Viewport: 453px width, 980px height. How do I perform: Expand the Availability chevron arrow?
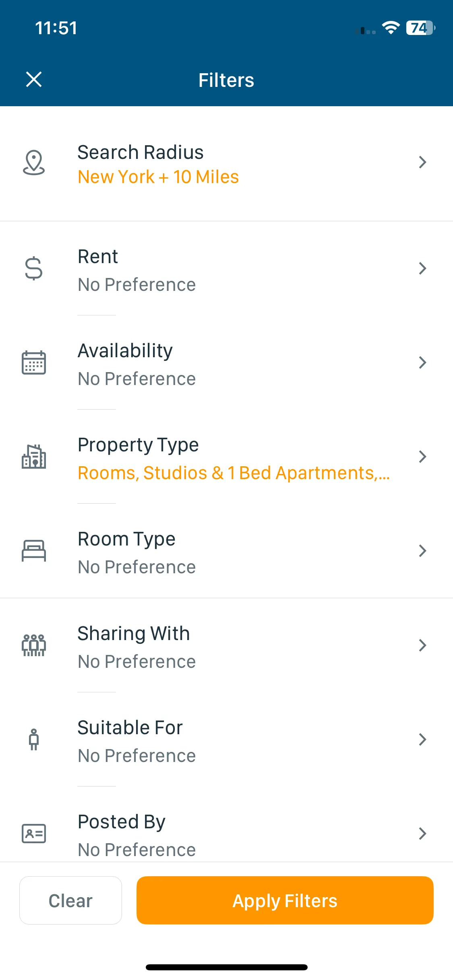coord(422,362)
